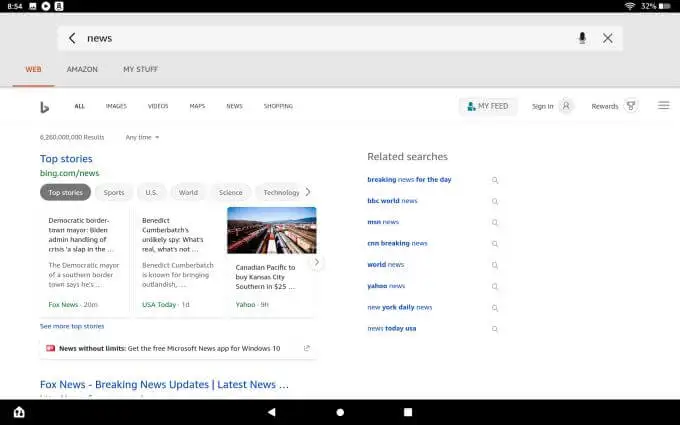Select the U.S. chip
Screen dimensions: 680x425
click(x=151, y=192)
